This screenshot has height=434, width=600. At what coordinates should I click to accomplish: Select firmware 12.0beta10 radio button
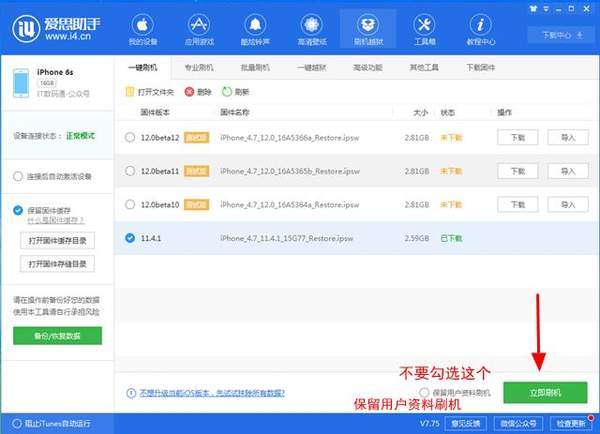[x=130, y=204]
